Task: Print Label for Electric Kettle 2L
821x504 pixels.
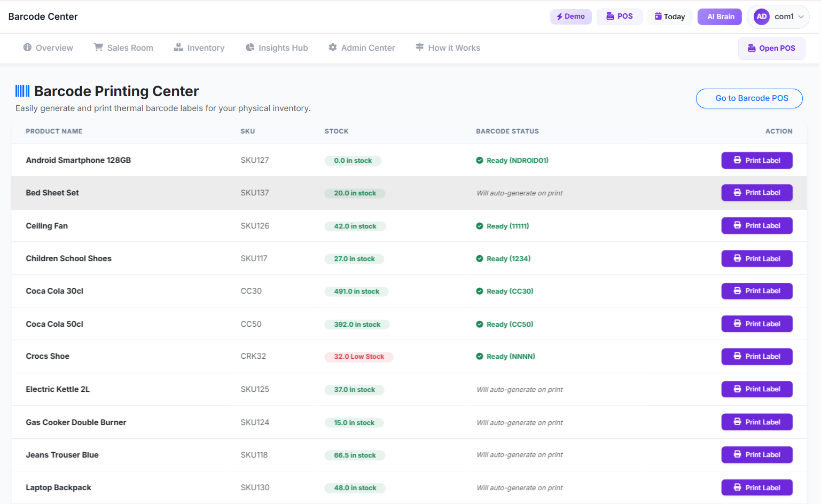Action: (757, 389)
